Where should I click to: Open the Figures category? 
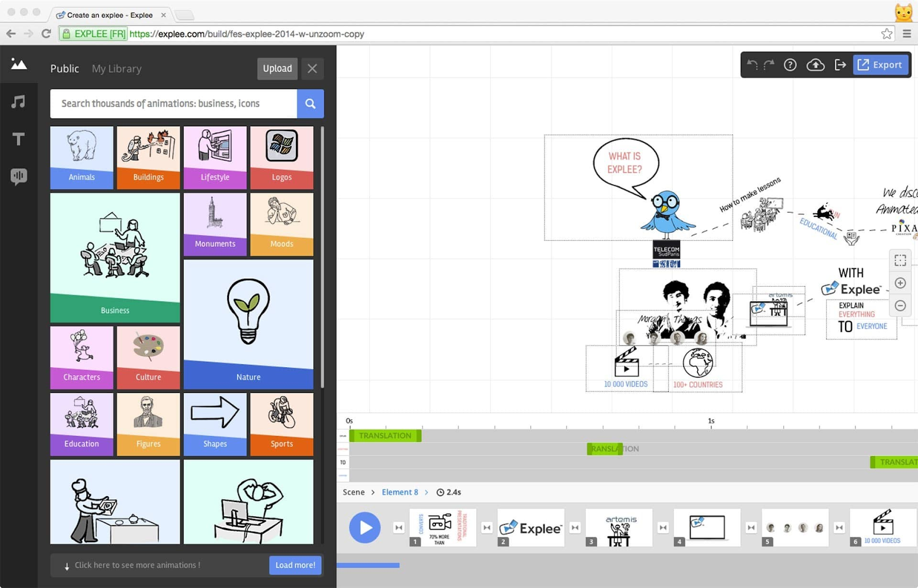tap(149, 425)
